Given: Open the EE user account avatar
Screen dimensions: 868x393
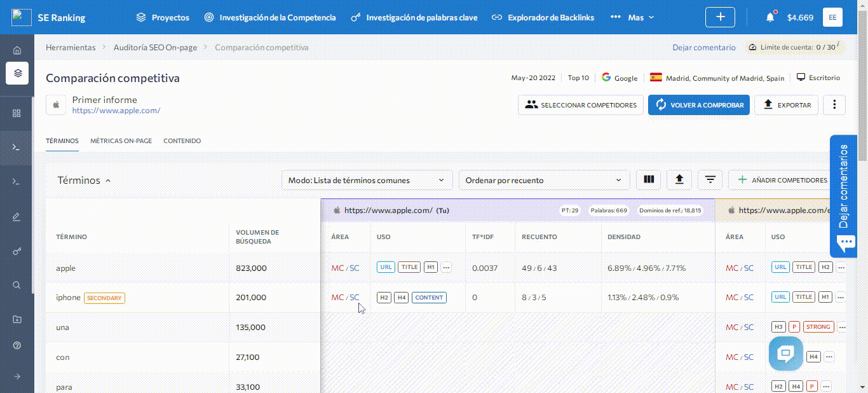Looking at the screenshot, I should click(x=832, y=17).
